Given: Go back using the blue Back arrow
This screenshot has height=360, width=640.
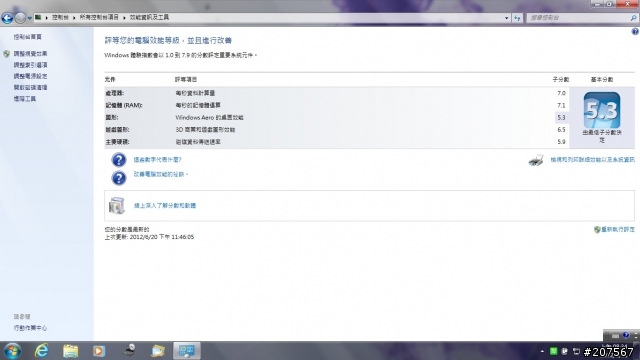Looking at the screenshot, I should (x=7, y=18).
